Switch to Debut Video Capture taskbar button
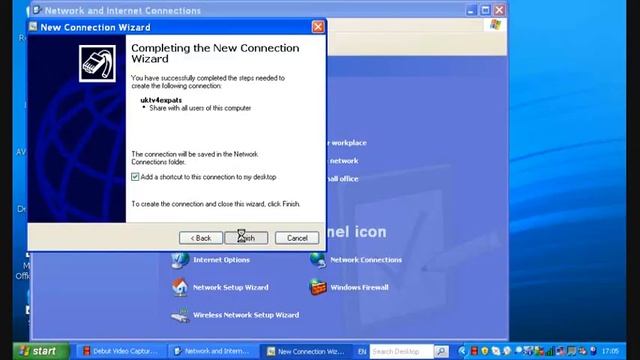The width and height of the screenshot is (640, 360). [120, 351]
